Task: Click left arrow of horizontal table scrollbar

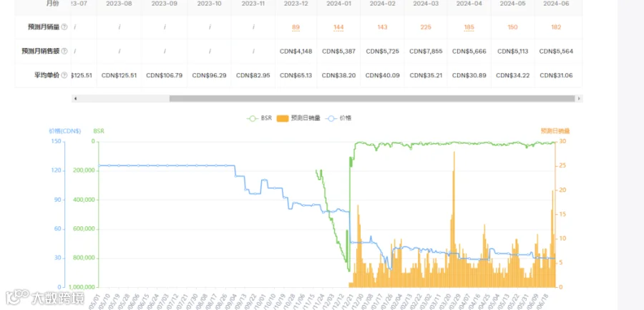Action: point(75,99)
